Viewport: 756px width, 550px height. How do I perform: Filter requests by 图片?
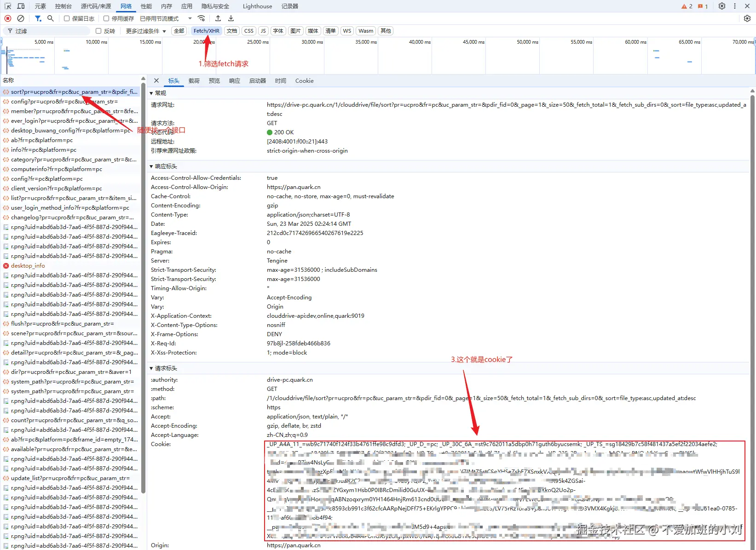295,31
